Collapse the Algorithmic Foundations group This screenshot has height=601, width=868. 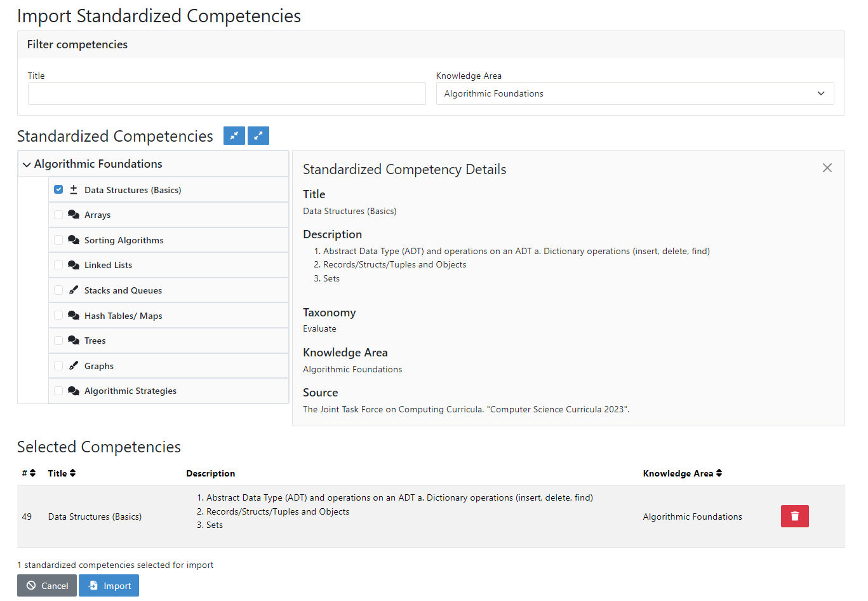[x=27, y=163]
